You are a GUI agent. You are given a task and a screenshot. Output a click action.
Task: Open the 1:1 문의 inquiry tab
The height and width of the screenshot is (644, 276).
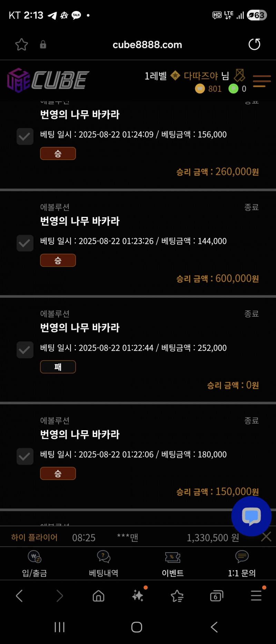click(242, 563)
